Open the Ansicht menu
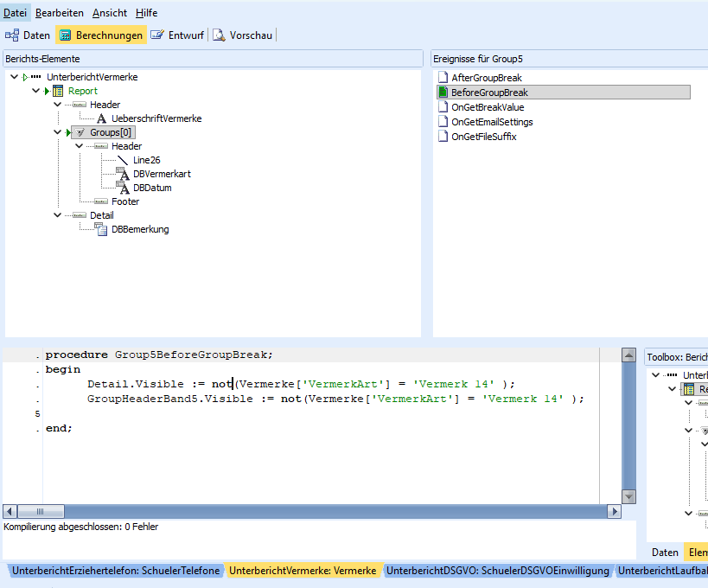 tap(110, 13)
